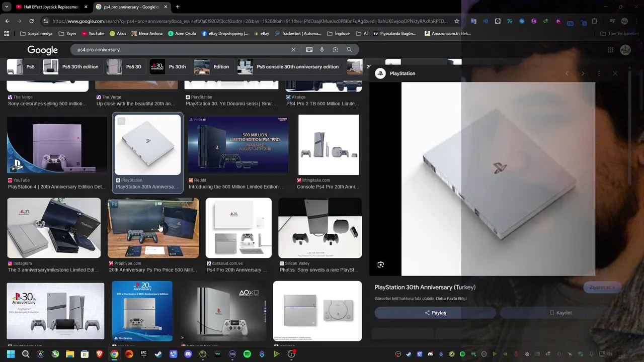Select the Ps5 30 suggestion chip
This screenshot has height=362, width=644.
tap(126, 67)
